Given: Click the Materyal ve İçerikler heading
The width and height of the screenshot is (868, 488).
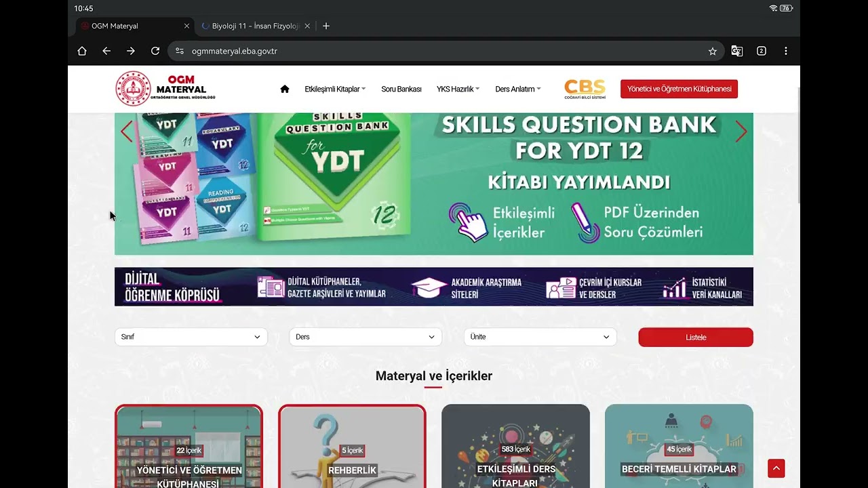Looking at the screenshot, I should click(434, 375).
